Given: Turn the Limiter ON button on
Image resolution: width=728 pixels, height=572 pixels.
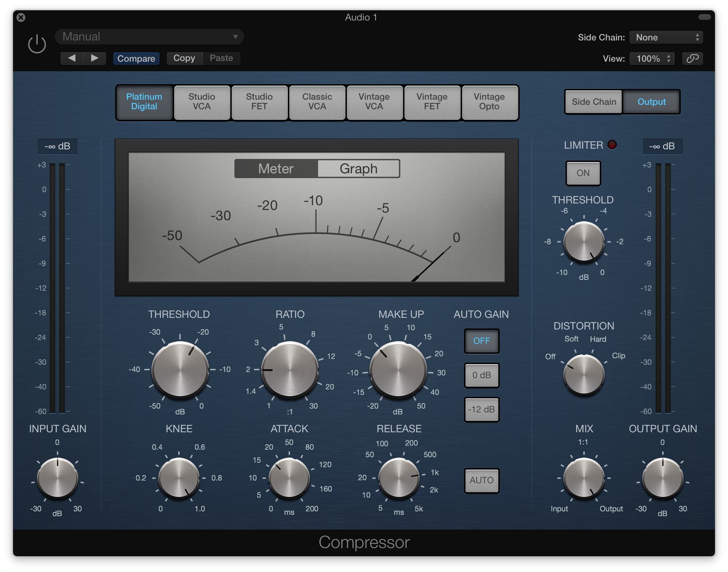Looking at the screenshot, I should [x=583, y=173].
